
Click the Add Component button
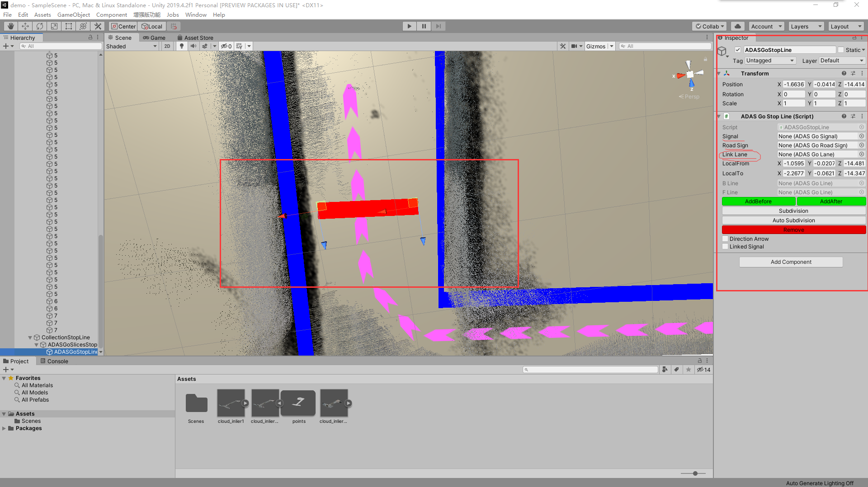pos(791,262)
